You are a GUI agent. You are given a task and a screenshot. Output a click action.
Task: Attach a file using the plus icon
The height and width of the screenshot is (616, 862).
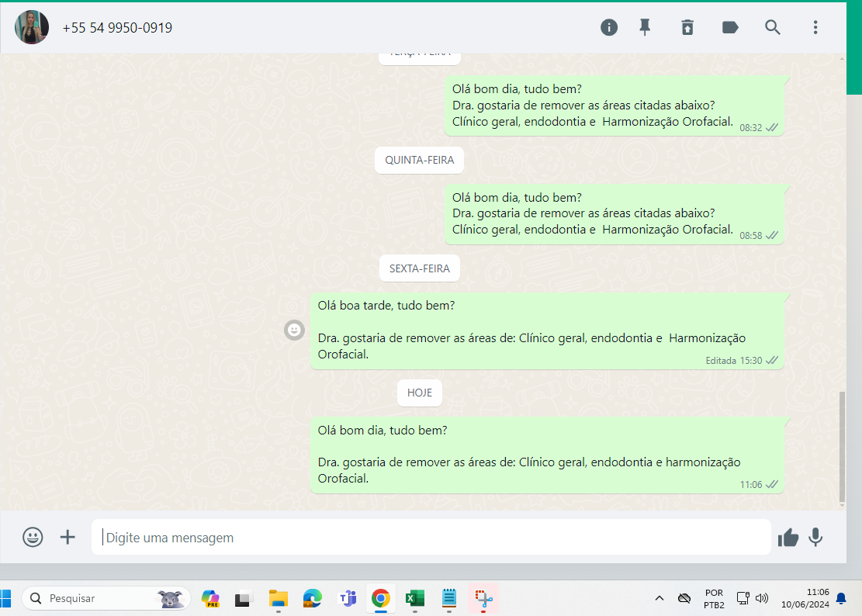(x=68, y=537)
